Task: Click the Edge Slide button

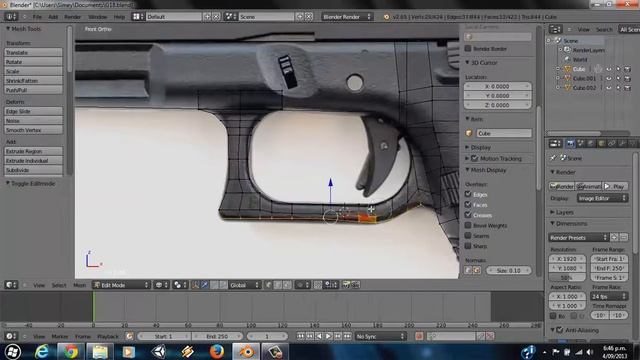Action: pos(33,111)
